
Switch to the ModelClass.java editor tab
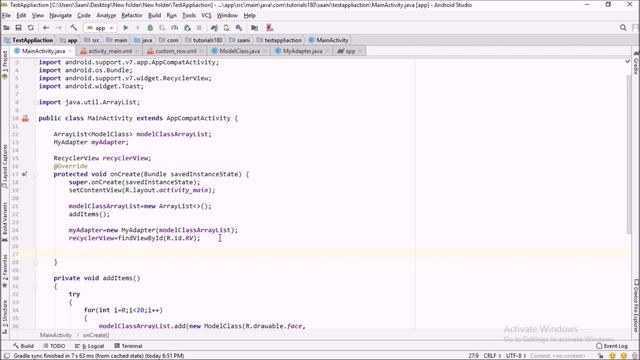click(239, 51)
